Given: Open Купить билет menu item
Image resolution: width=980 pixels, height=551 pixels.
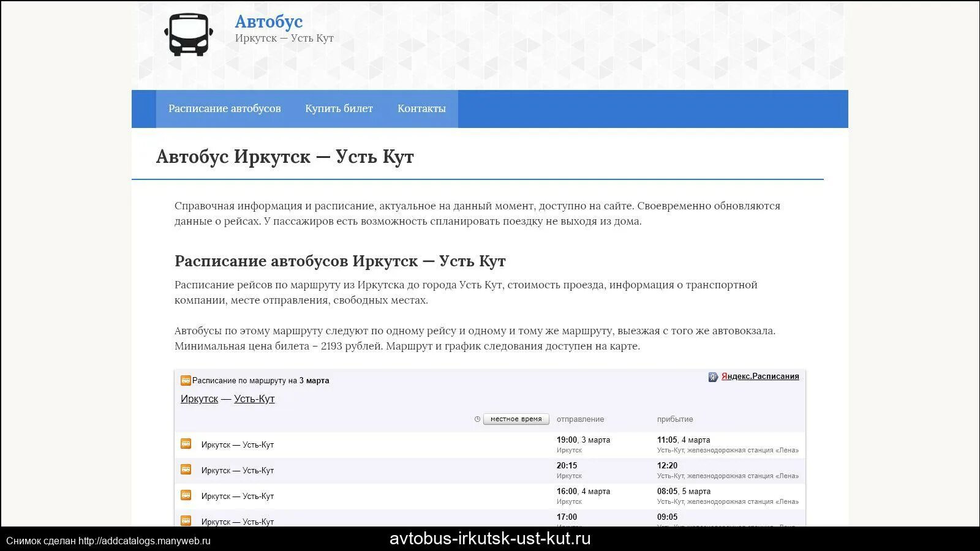Looking at the screenshot, I should coord(339,108).
